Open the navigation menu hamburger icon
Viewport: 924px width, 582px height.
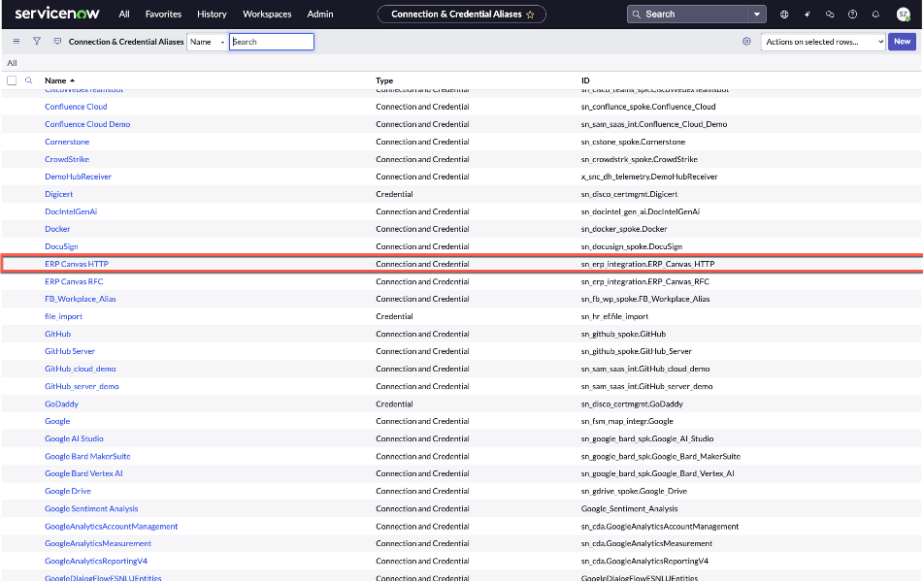16,42
